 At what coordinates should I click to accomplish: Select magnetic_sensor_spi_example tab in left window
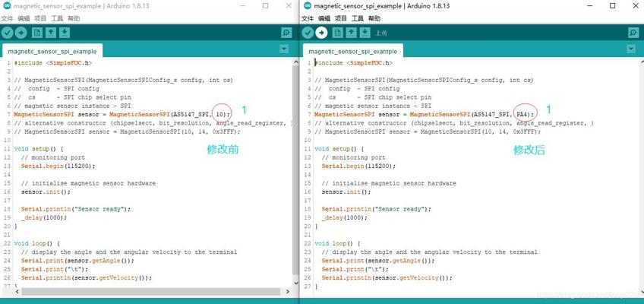(52, 52)
